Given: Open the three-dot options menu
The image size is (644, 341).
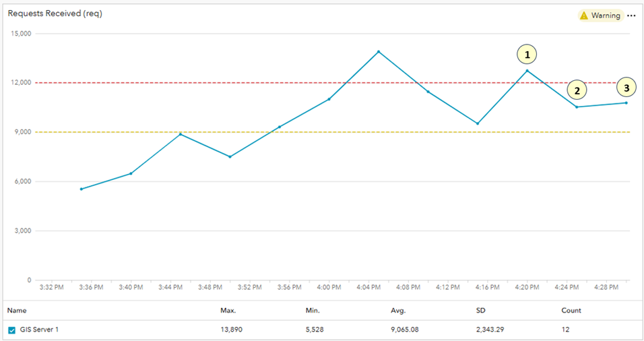Looking at the screenshot, I should pyautogui.click(x=631, y=15).
